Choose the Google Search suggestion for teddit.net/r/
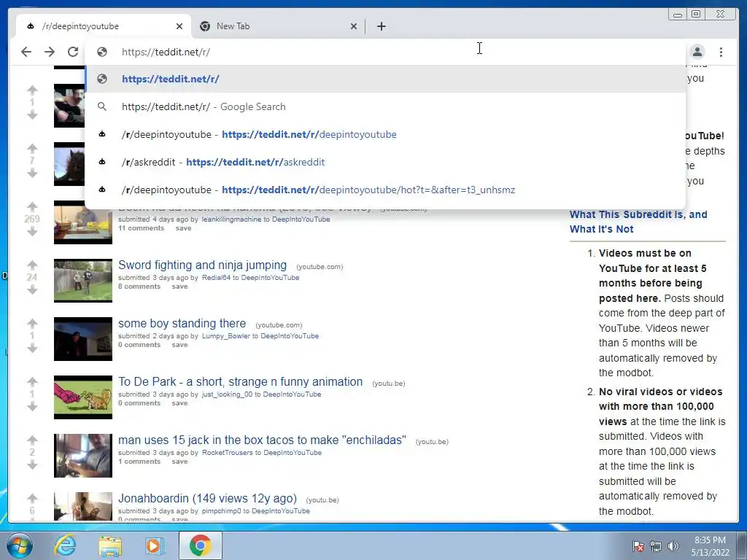747x560 pixels. click(385, 106)
